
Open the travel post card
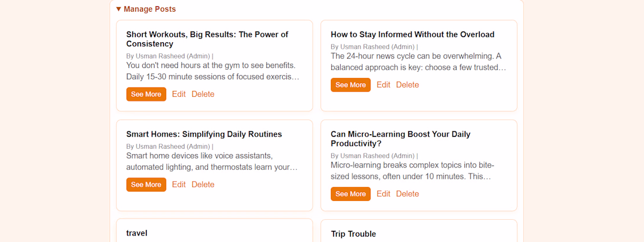[214, 230]
